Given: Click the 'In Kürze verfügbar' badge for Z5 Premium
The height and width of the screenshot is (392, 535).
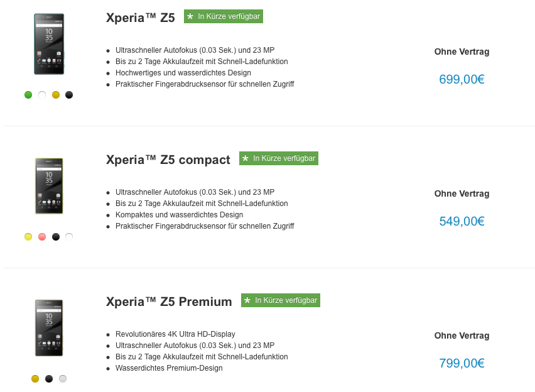Looking at the screenshot, I should click(281, 300).
